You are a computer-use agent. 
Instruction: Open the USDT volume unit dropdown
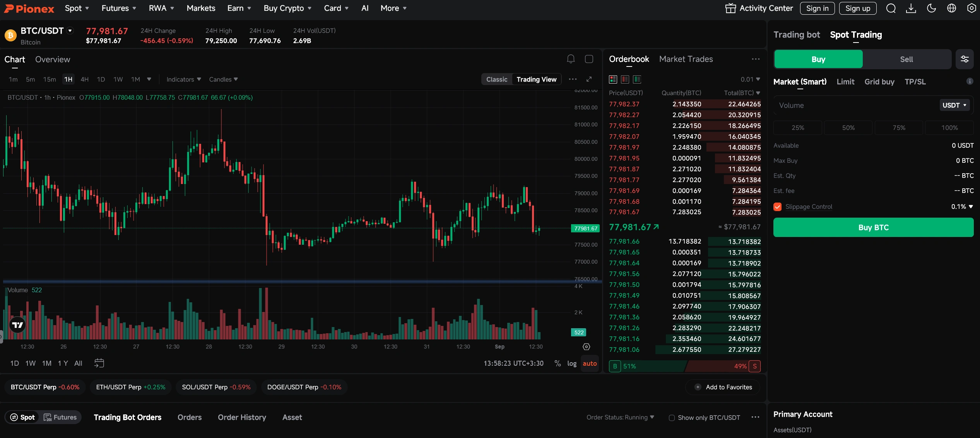pyautogui.click(x=954, y=105)
